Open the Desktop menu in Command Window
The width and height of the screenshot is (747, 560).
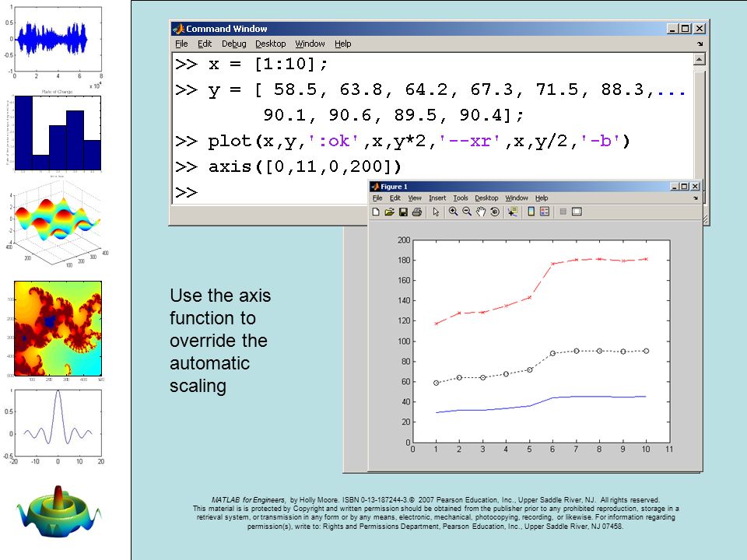click(270, 44)
